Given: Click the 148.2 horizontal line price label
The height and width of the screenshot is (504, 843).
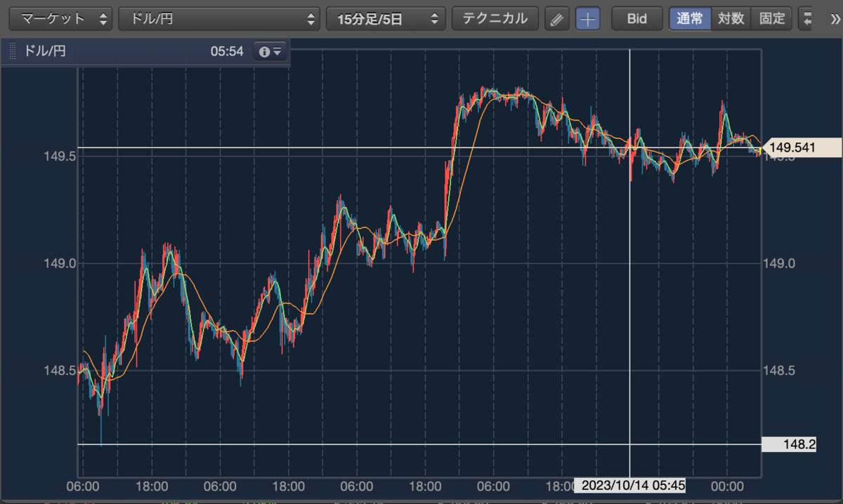Looking at the screenshot, I should (789, 444).
